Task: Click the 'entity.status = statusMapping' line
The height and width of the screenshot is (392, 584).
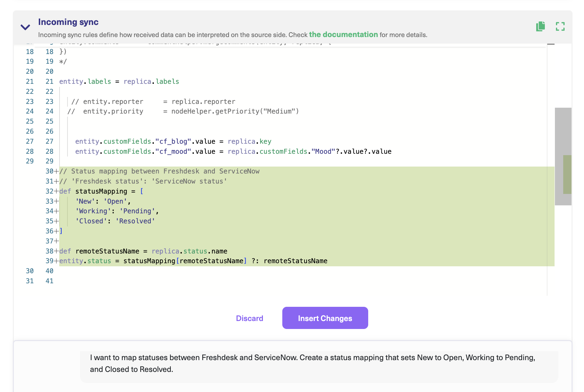Action: point(193,261)
